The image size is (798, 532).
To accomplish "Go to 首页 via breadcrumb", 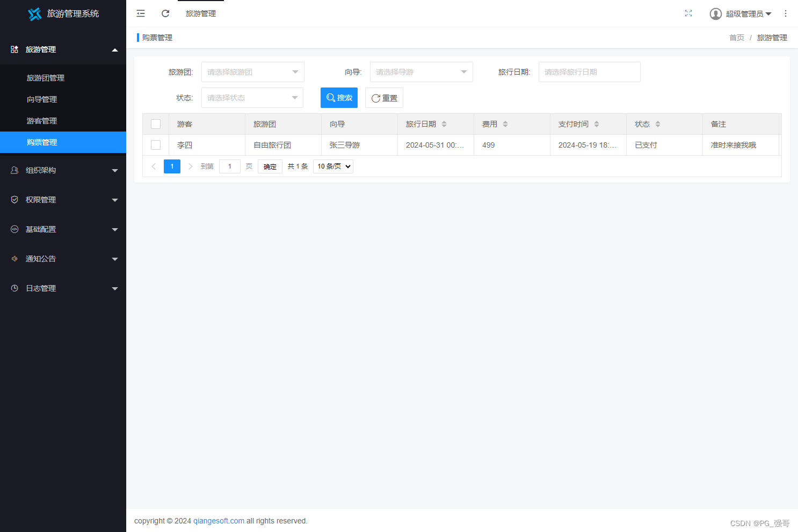I will tap(737, 38).
